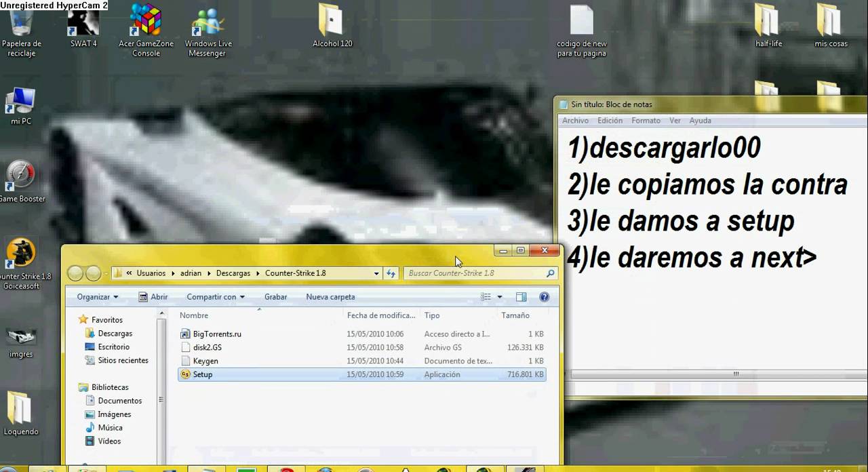Screen dimensions: 868x472
Task: Select the Alcohol 120 folder icon
Action: click(x=332, y=26)
